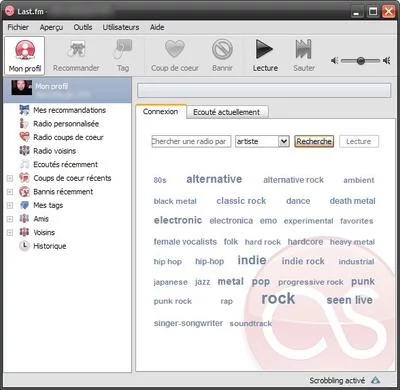400x390 pixels.
Task: Click the Mes tags icon
Action: tap(24, 205)
